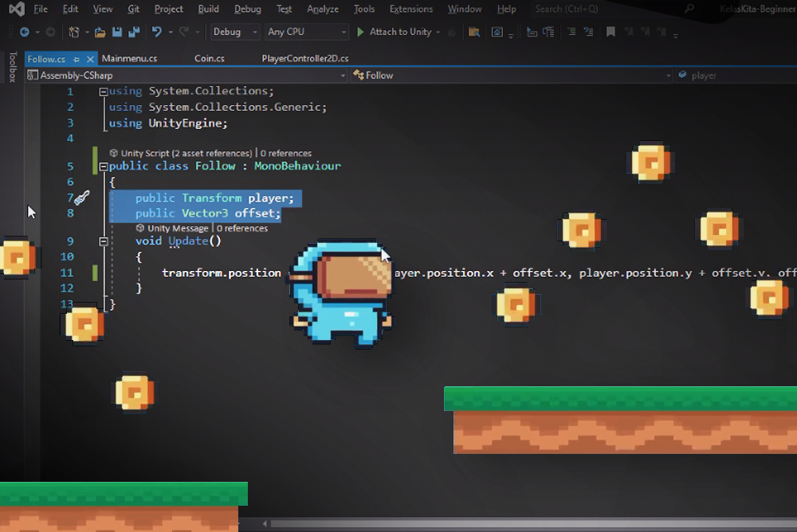This screenshot has width=797, height=532.
Task: Click the increase indent toolbar icon
Action: [549, 32]
